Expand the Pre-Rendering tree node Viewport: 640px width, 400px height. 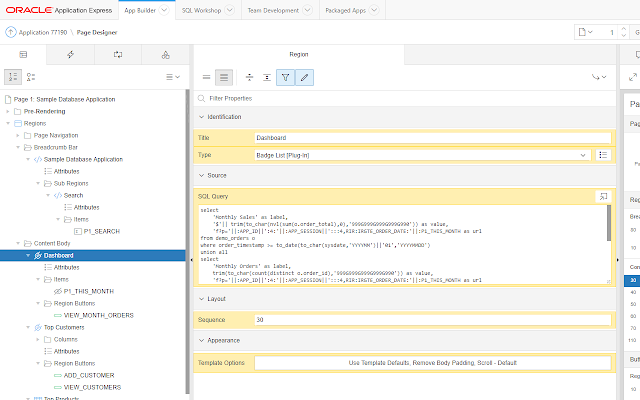[8, 111]
